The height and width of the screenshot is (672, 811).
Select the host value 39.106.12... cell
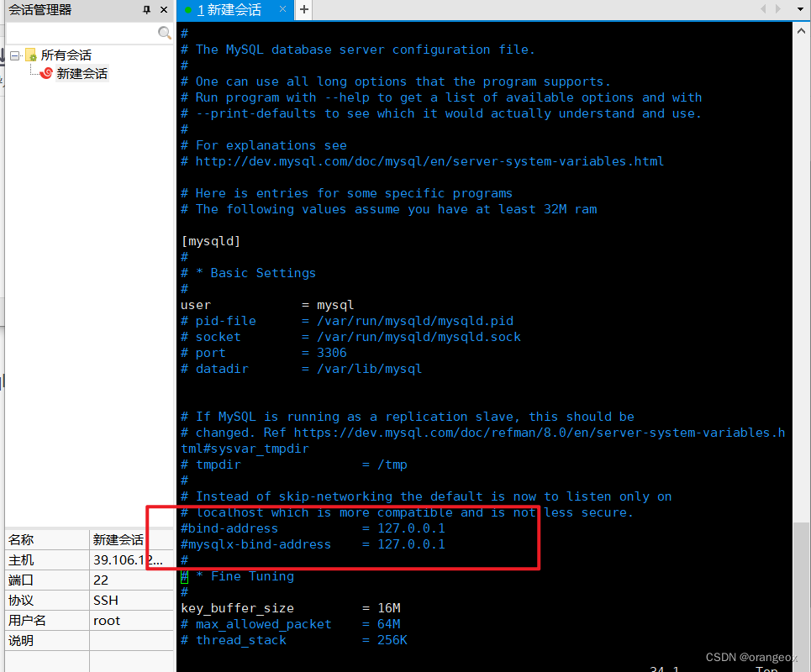(x=129, y=560)
